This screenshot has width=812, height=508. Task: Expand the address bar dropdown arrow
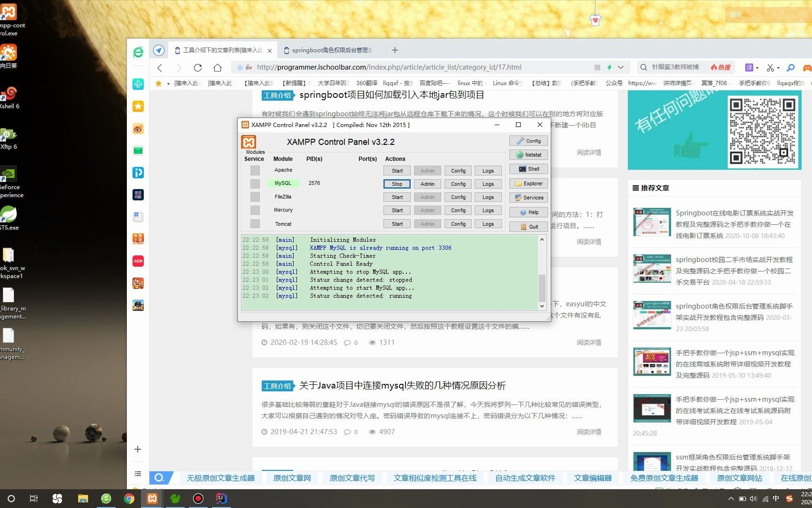(x=621, y=67)
